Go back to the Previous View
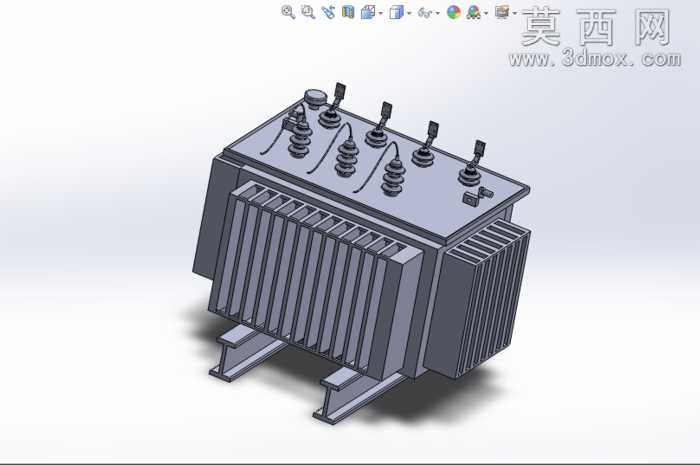The width and height of the screenshot is (700, 465). point(328,12)
